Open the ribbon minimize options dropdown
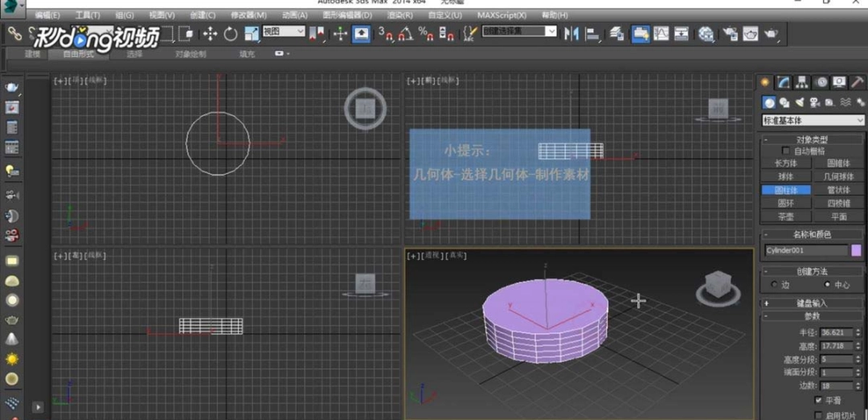The height and width of the screenshot is (420, 868). (x=282, y=54)
